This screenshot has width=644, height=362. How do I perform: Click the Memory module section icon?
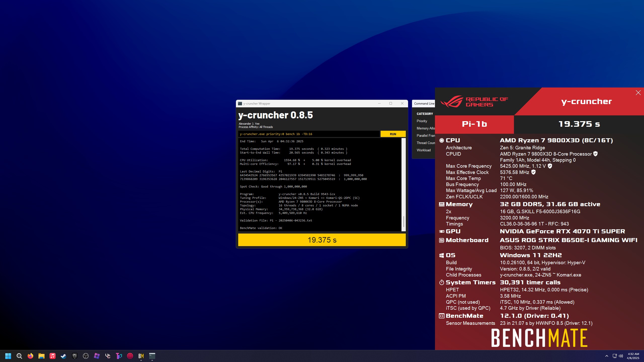(441, 204)
